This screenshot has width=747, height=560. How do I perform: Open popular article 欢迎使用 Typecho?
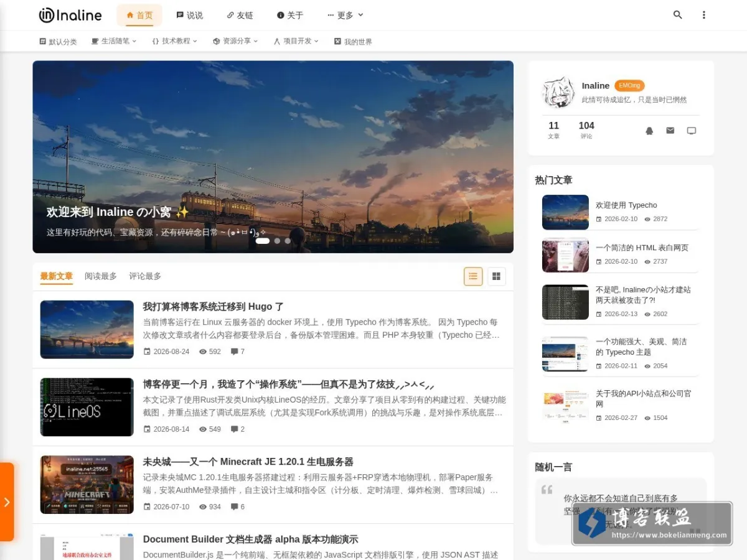(x=626, y=205)
